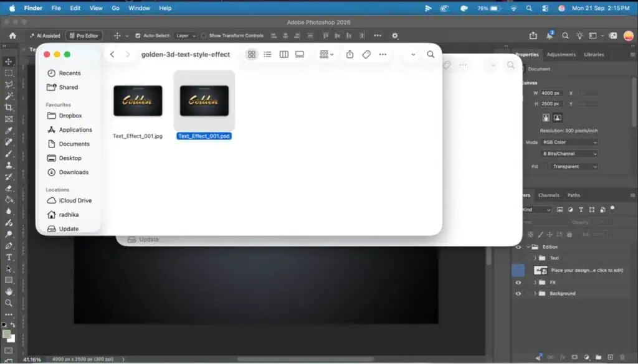Choose portrait canvas orientation
The width and height of the screenshot is (638, 364).
pyautogui.click(x=546, y=118)
